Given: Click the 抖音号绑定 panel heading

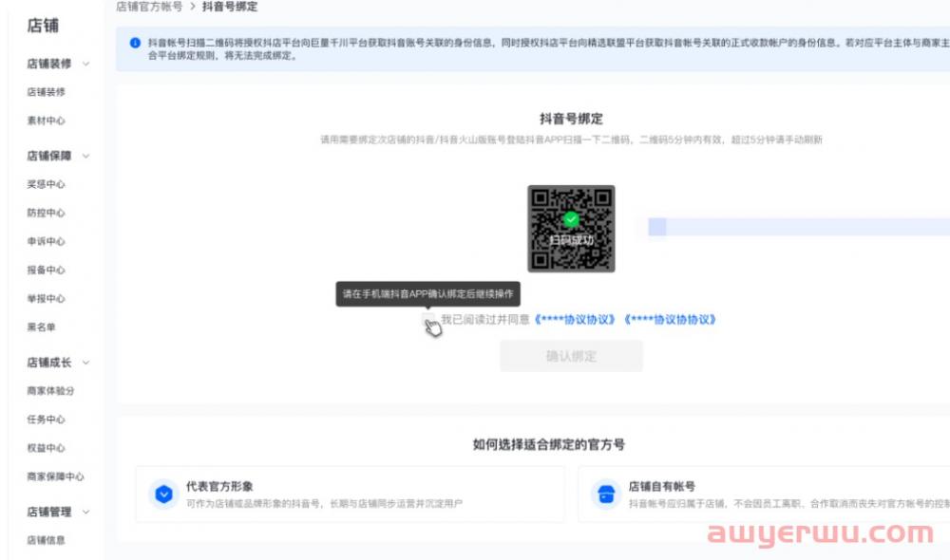Looking at the screenshot, I should 571,119.
